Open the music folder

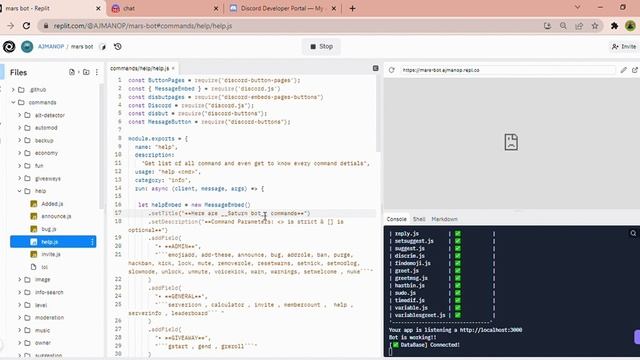pyautogui.click(x=42, y=330)
